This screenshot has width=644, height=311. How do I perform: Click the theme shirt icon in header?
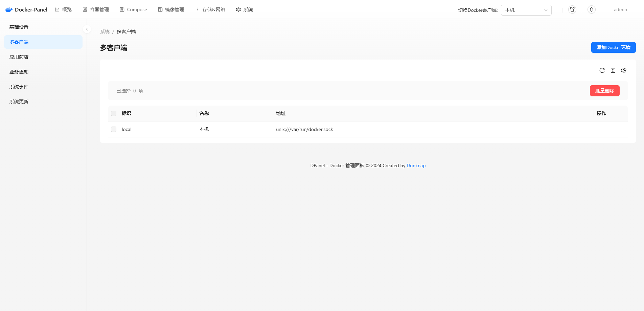572,9
